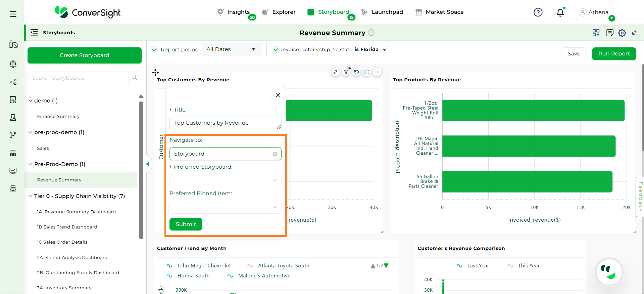Click the reset icon on Top Customers widget
644x294 pixels.
click(x=356, y=72)
